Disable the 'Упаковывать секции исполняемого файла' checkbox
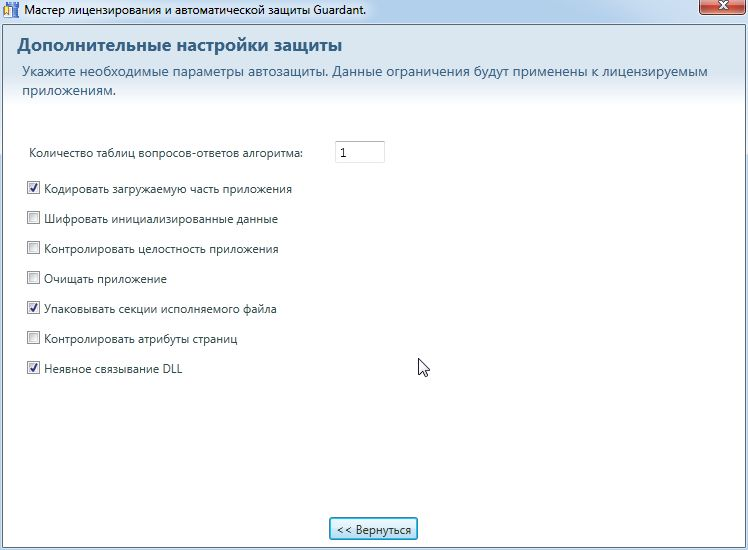 click(x=34, y=308)
